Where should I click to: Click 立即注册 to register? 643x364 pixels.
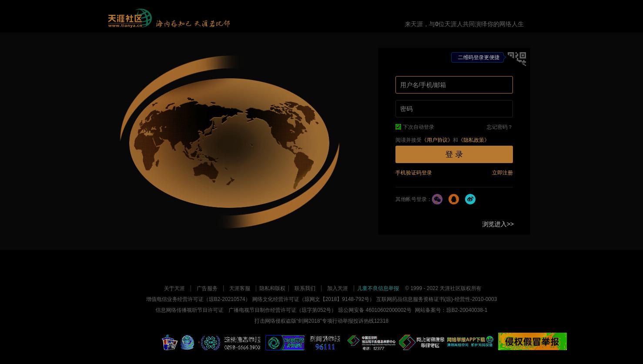502,173
